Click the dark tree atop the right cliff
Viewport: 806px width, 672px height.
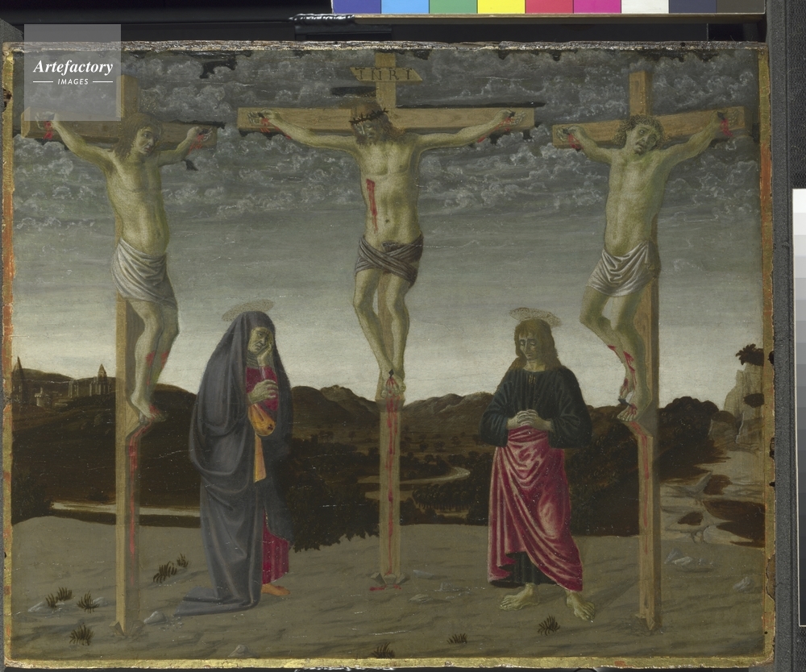(750, 355)
